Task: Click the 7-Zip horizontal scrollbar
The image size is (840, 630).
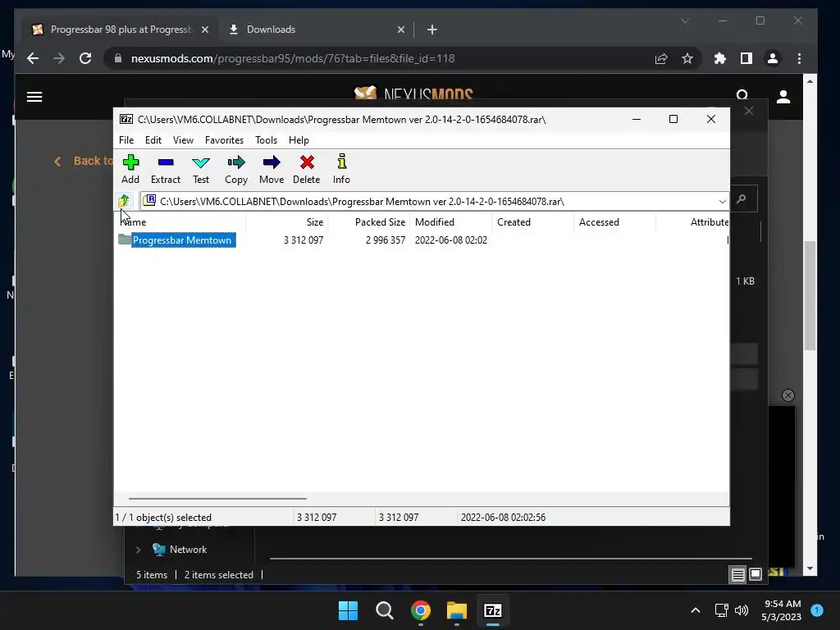Action: coord(217,498)
